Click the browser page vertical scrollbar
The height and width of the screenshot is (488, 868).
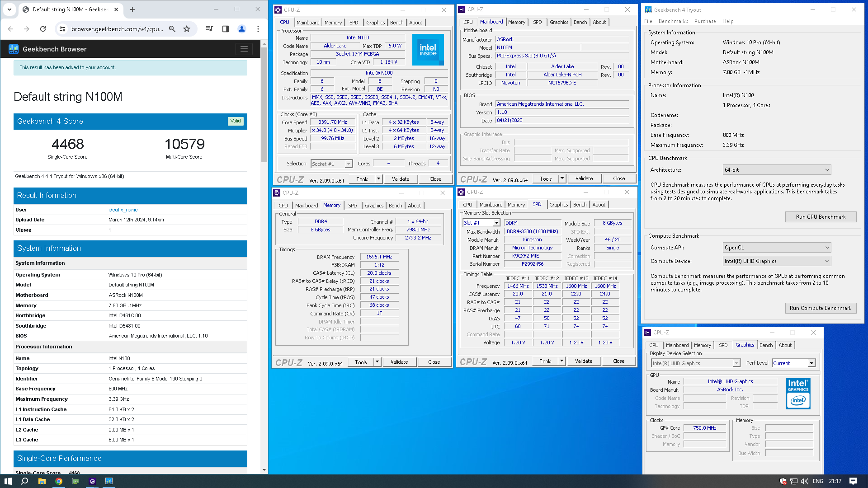(x=264, y=104)
